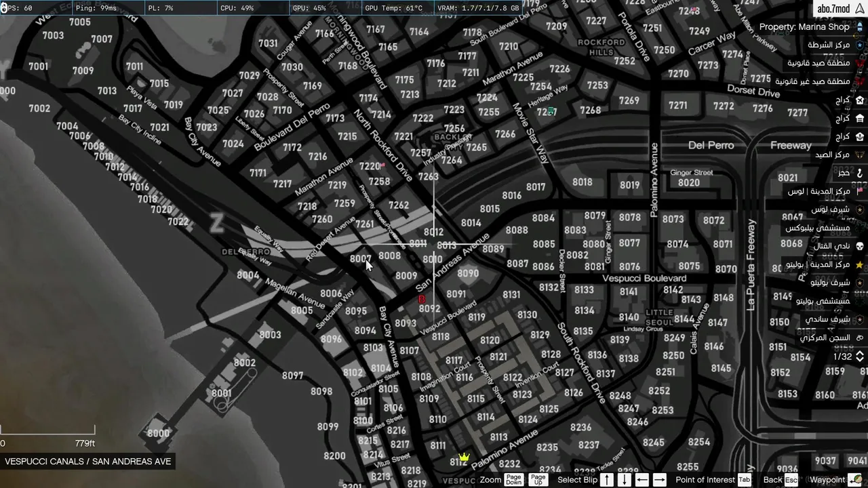Screen dimensions: 868x488
Task: Click the badge icon beside شريف ساندي
Action: coord(860,319)
